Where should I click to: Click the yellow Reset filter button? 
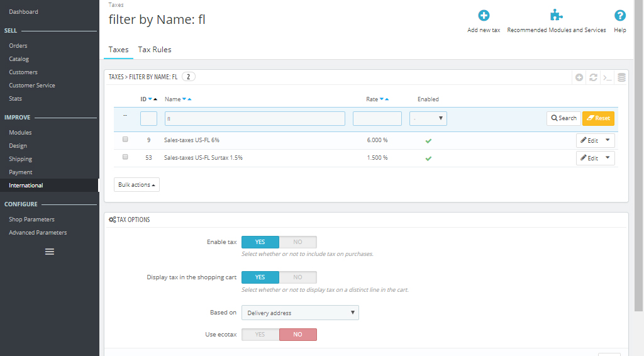pyautogui.click(x=598, y=118)
